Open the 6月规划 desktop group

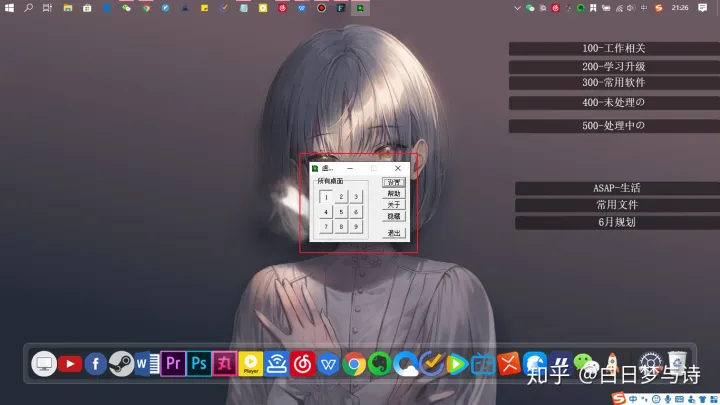pyautogui.click(x=617, y=222)
